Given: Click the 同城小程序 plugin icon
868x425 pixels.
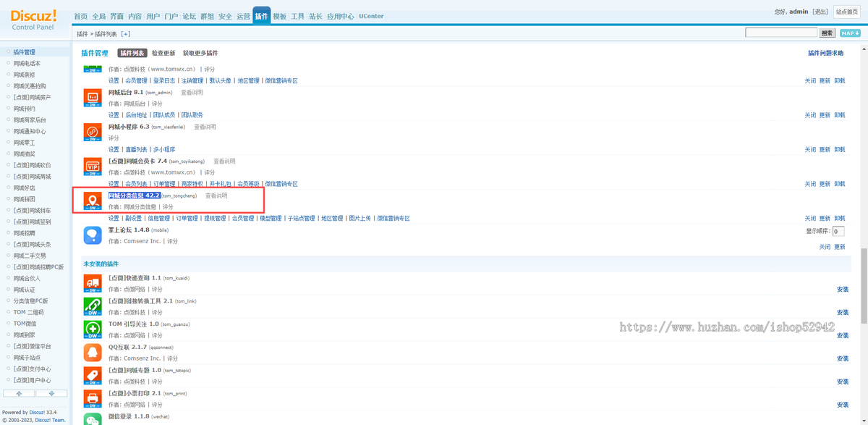Looking at the screenshot, I should point(93,132).
